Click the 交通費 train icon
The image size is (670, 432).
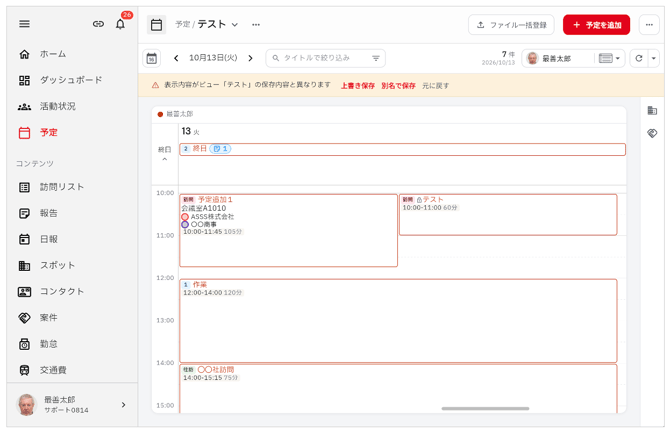tap(24, 370)
